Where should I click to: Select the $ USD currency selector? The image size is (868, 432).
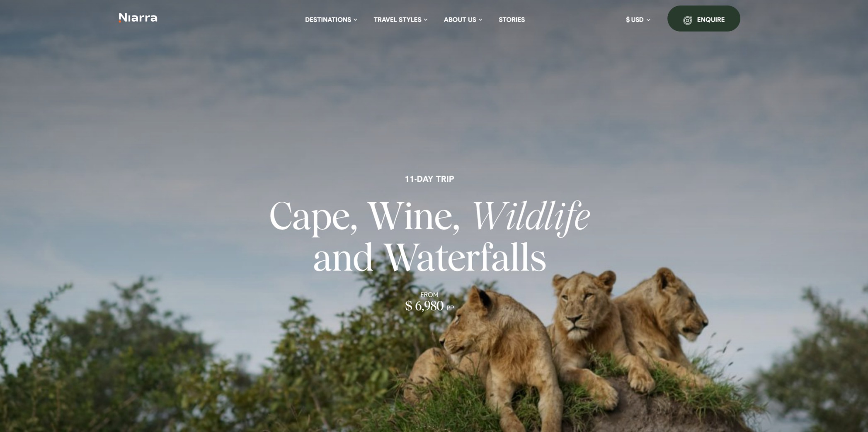(638, 20)
